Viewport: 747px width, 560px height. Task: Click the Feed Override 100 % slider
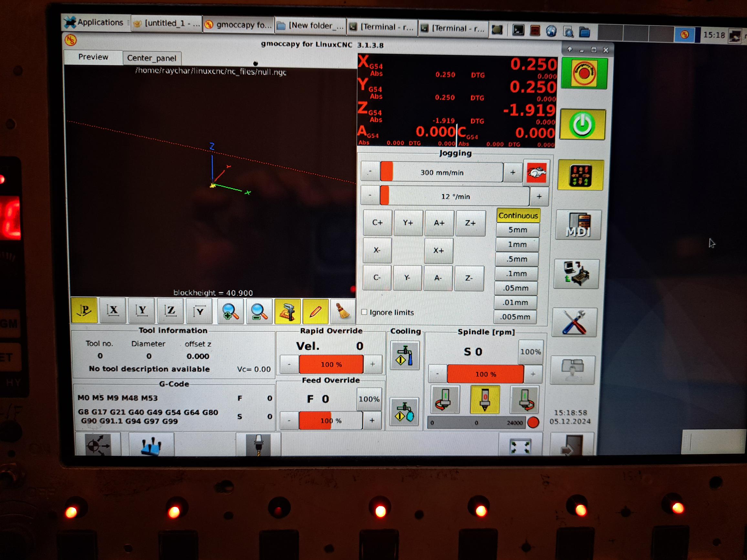(331, 420)
